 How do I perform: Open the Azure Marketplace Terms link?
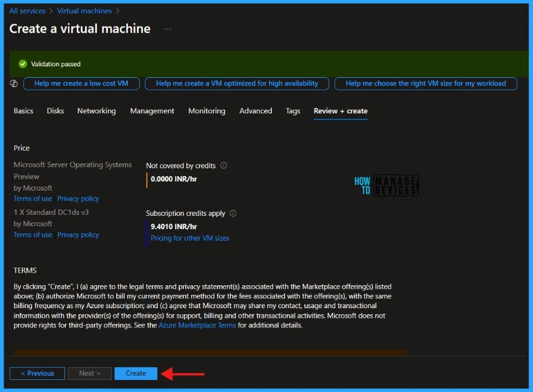coord(197,325)
